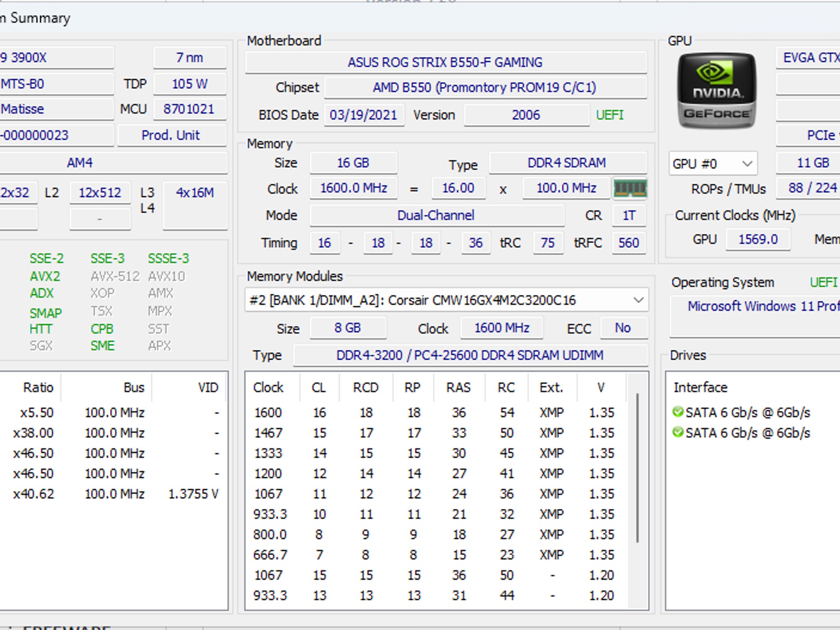This screenshot has height=630, width=840.
Task: Click the green UEFI label beside BIOS version
Action: [610, 115]
